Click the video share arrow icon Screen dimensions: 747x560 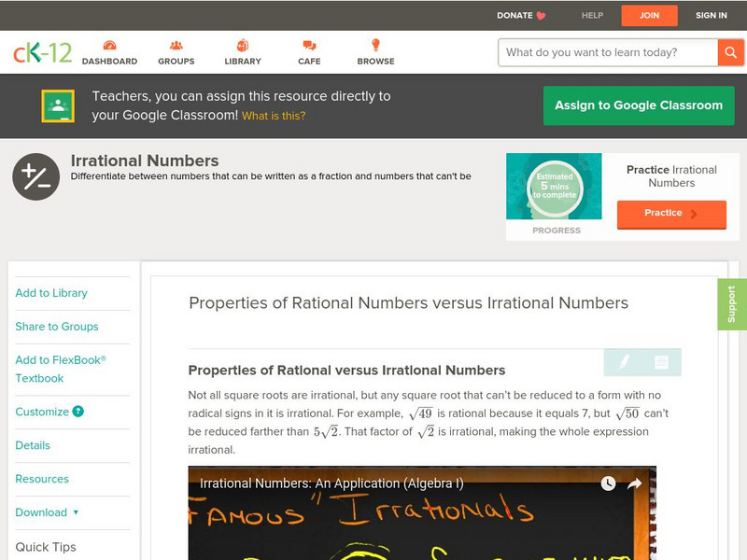click(634, 483)
